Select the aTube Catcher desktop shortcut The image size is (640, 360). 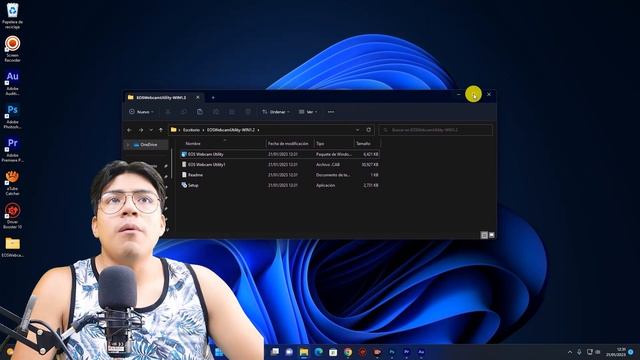pos(13,182)
